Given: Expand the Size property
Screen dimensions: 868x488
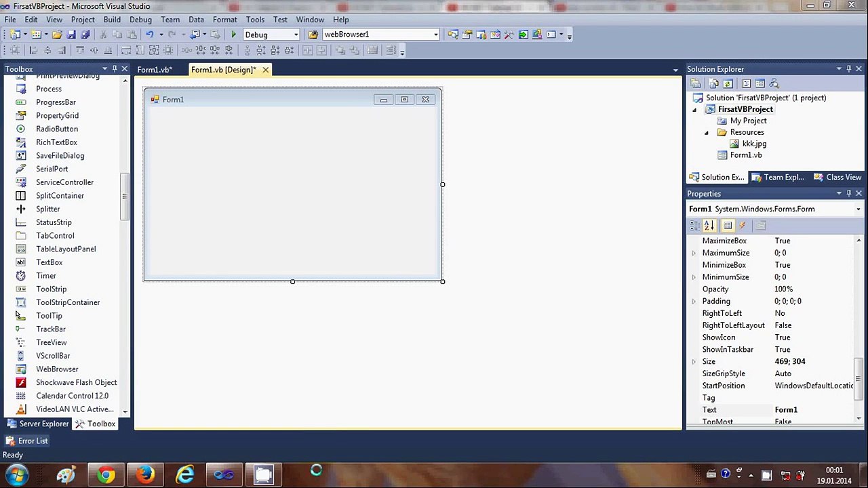Looking at the screenshot, I should click(x=694, y=362).
